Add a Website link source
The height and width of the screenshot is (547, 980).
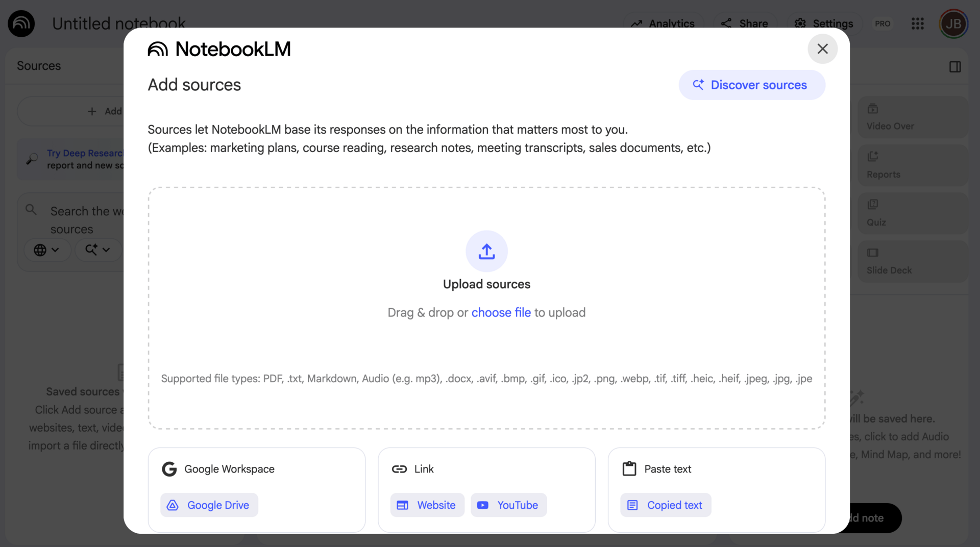(x=427, y=505)
